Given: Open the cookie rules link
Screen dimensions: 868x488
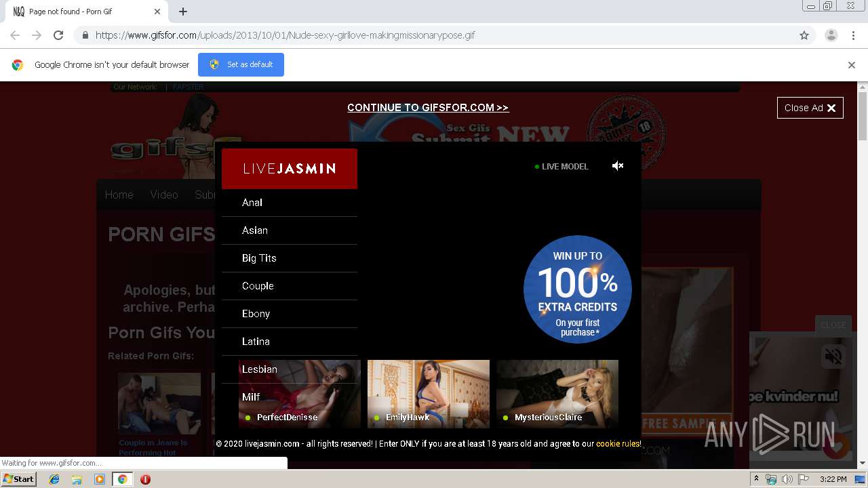Looking at the screenshot, I should click(x=618, y=444).
